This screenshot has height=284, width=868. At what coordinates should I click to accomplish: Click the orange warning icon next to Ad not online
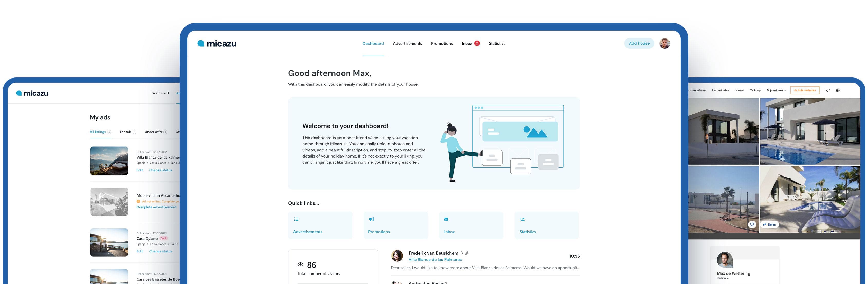(x=138, y=202)
